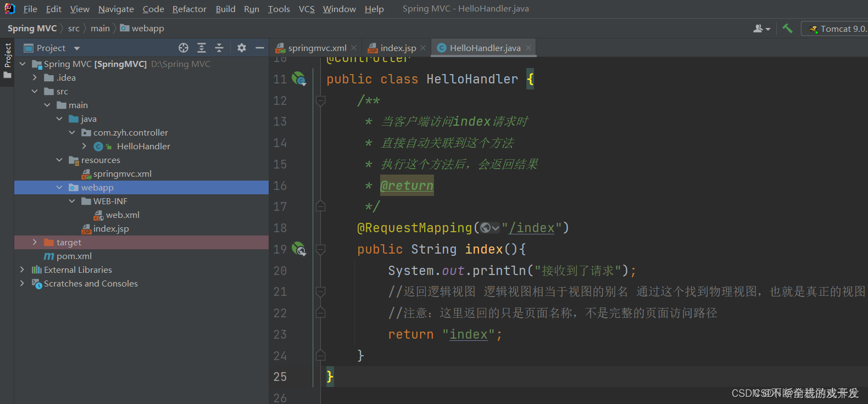Open the Navigate menu
The width and height of the screenshot is (868, 404).
116,9
